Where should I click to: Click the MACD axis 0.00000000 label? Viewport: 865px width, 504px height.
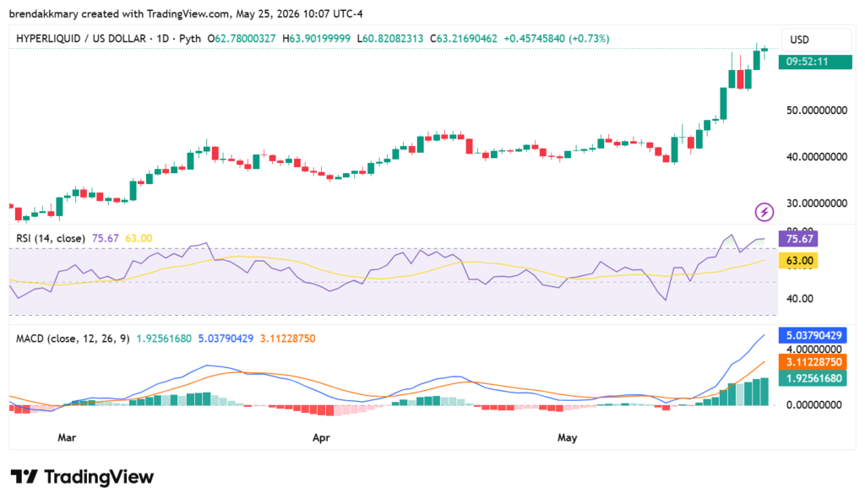[813, 404]
